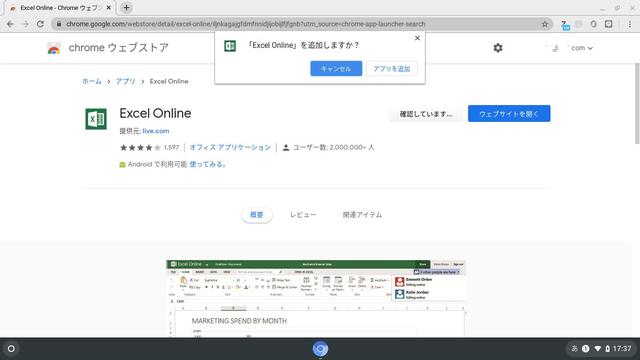
Task: Click the アプリを追加 button
Action: click(391, 69)
